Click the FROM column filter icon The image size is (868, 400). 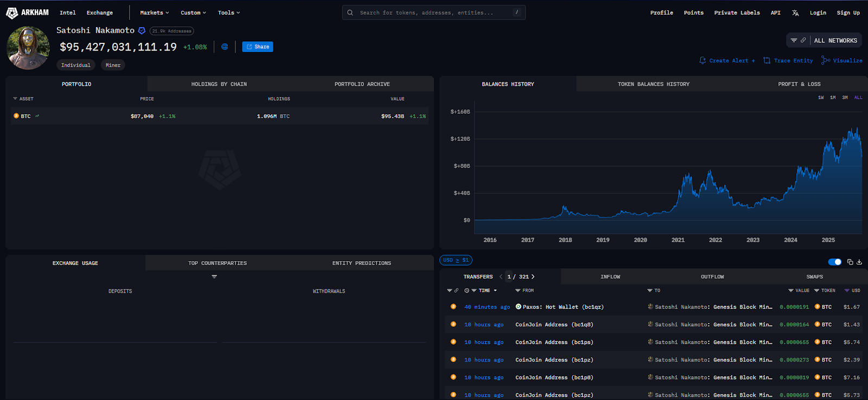(x=518, y=291)
